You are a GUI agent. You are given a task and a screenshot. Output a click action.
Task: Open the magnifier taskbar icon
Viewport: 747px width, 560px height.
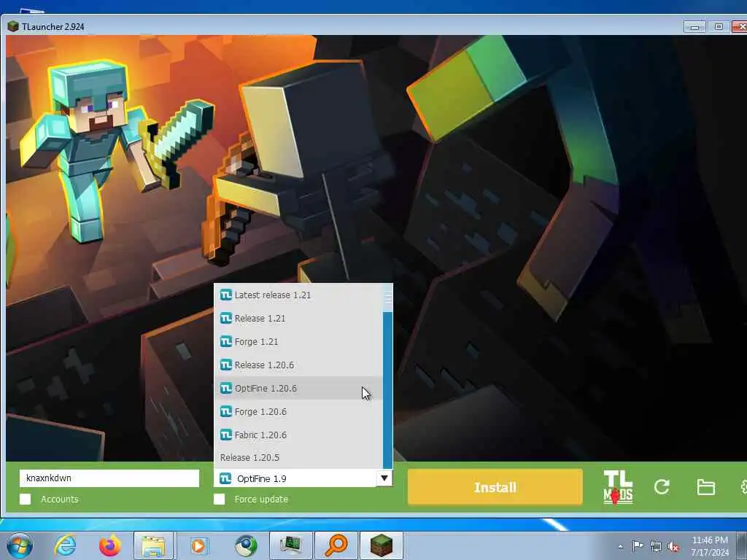tap(336, 545)
